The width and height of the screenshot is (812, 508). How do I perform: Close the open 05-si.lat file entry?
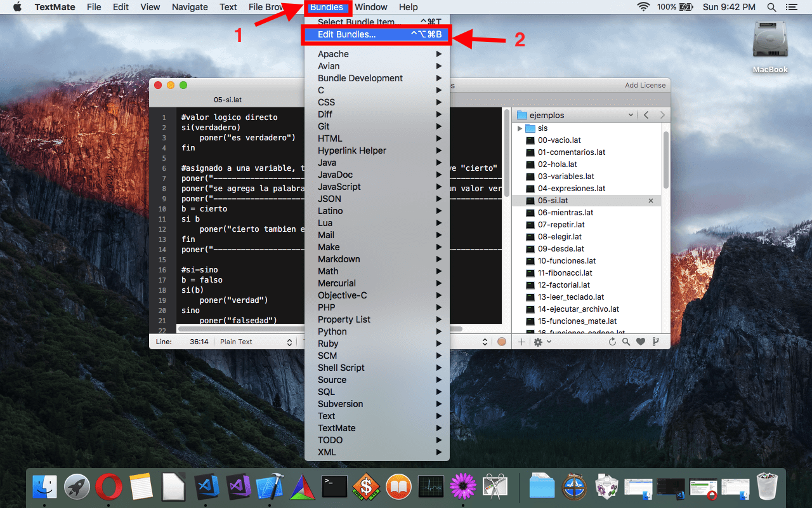point(650,201)
